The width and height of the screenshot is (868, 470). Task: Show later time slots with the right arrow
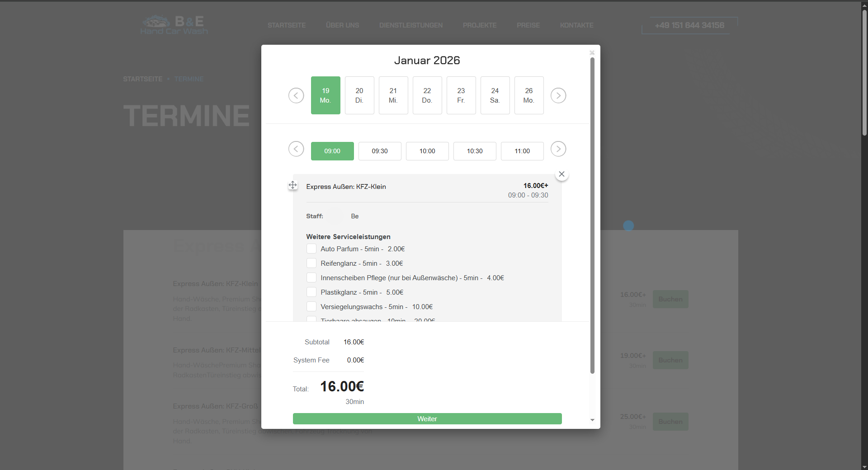(x=558, y=149)
